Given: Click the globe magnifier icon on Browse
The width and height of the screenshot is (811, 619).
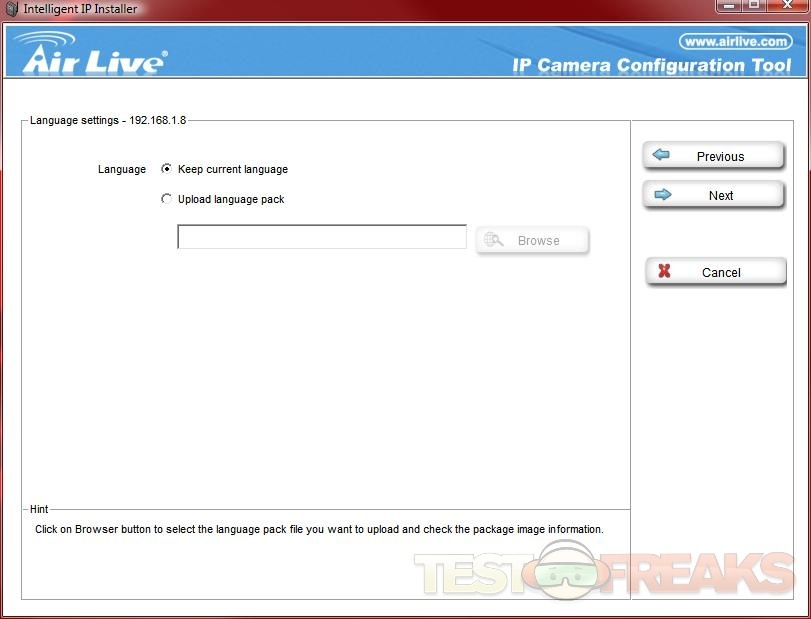Looking at the screenshot, I should 493,240.
